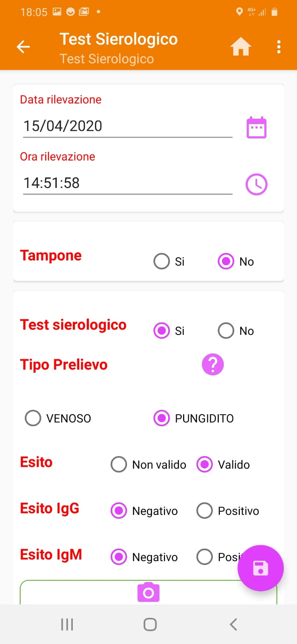The image size is (297, 644).
Task: Choose VENOSO as sample type
Action: tap(33, 418)
